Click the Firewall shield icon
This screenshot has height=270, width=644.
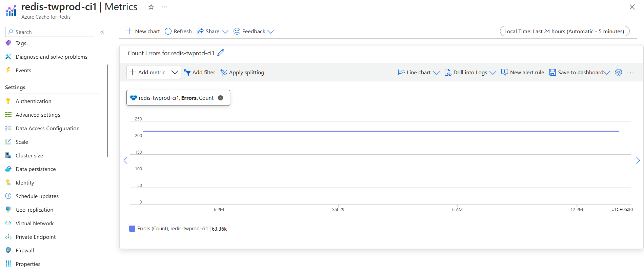8,250
